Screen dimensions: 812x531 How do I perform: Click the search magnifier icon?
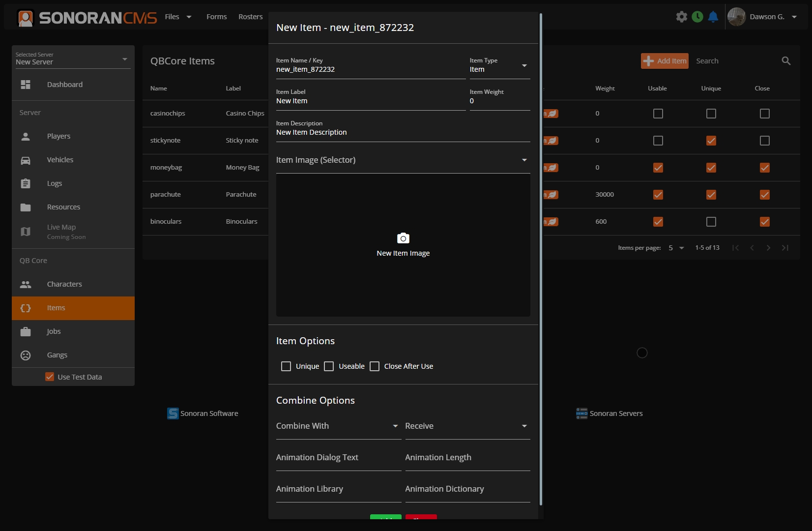(x=786, y=61)
